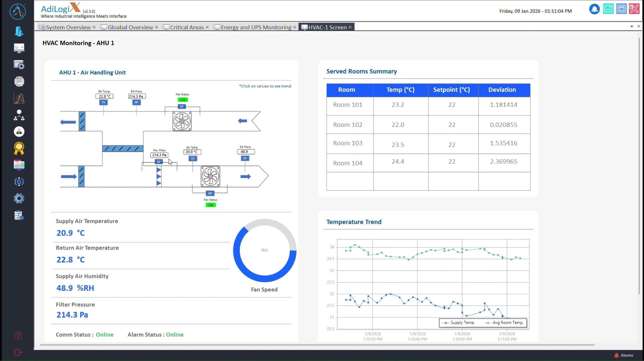Open the help question mark icon
This screenshot has width=644, height=361.
[18, 336]
